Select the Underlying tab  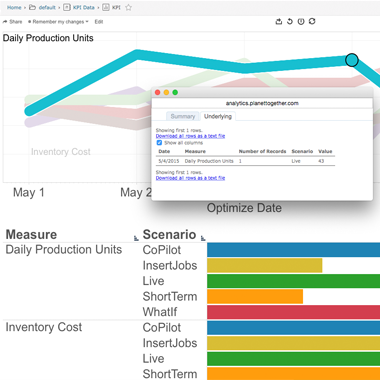[218, 116]
